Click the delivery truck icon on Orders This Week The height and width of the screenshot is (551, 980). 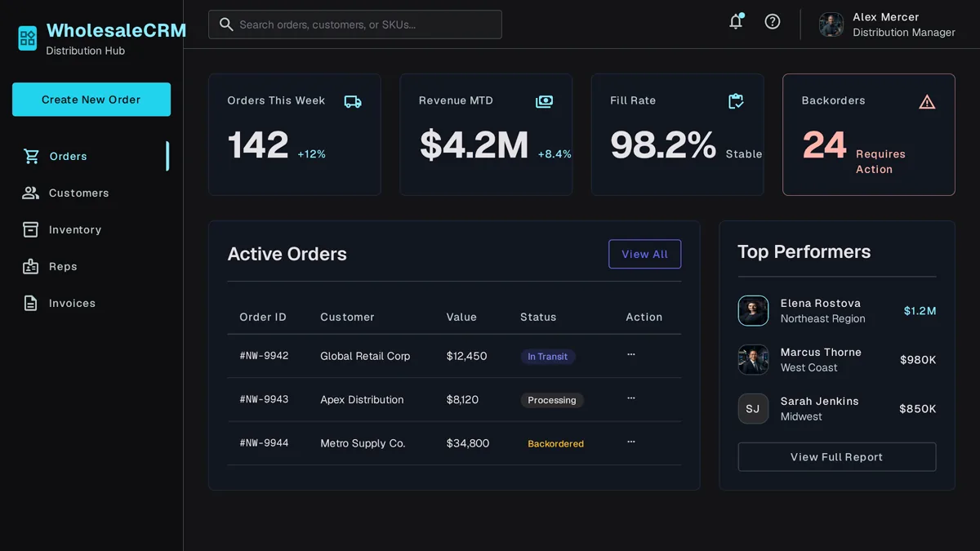point(353,102)
